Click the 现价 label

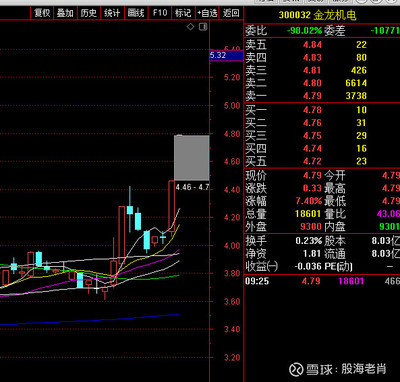tap(256, 175)
